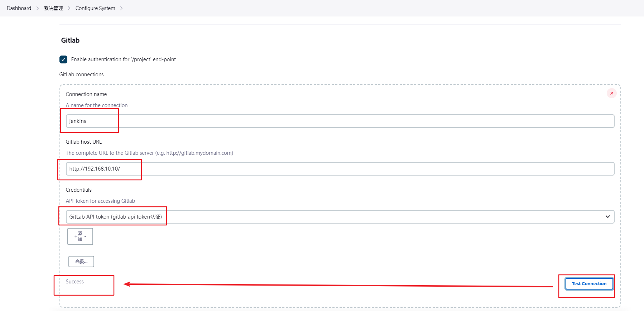Click 'A name for the connection' help text

click(96, 105)
